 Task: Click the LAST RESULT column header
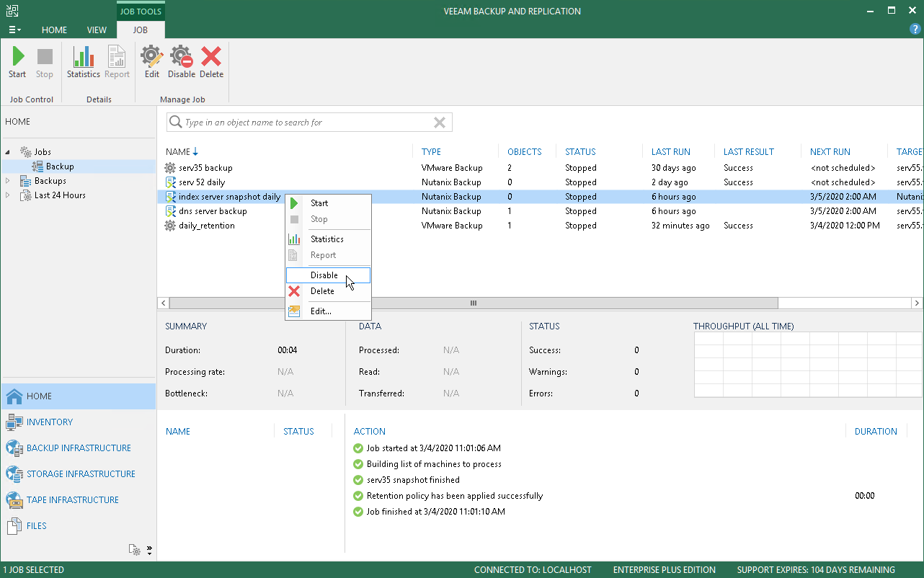749,152
